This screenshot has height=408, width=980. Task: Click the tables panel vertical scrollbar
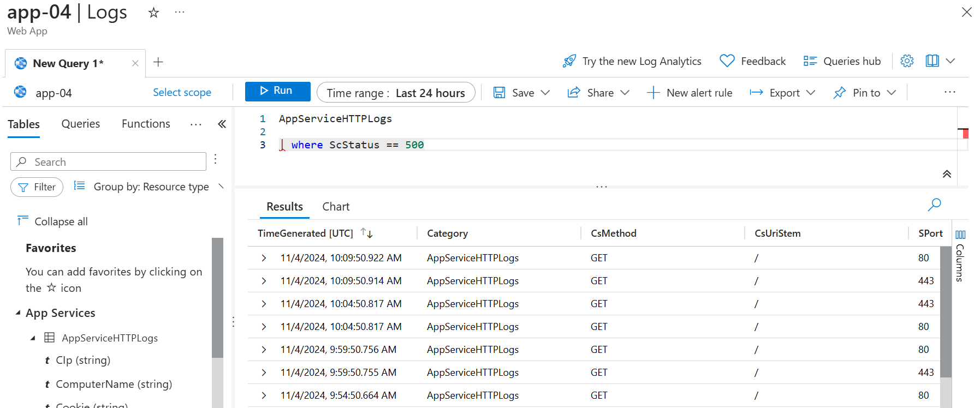[217, 298]
